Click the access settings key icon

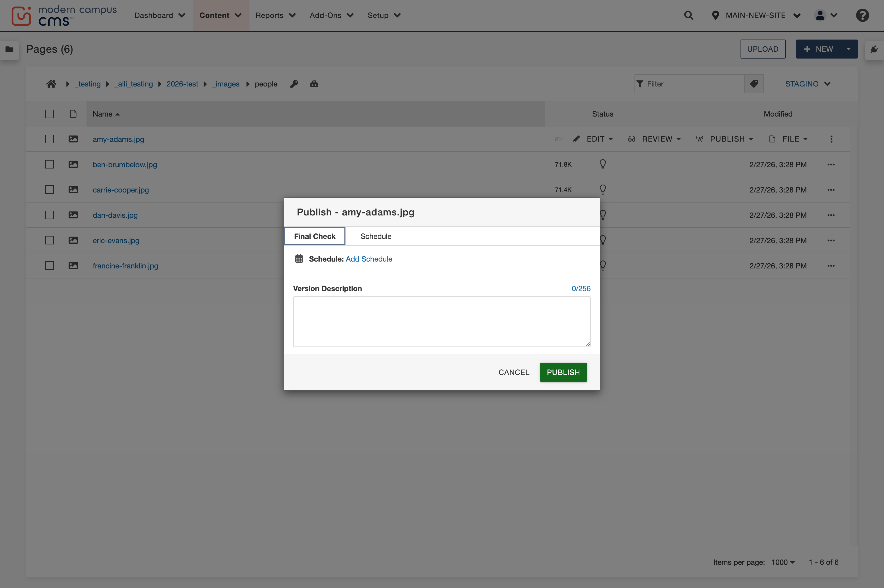coord(294,84)
